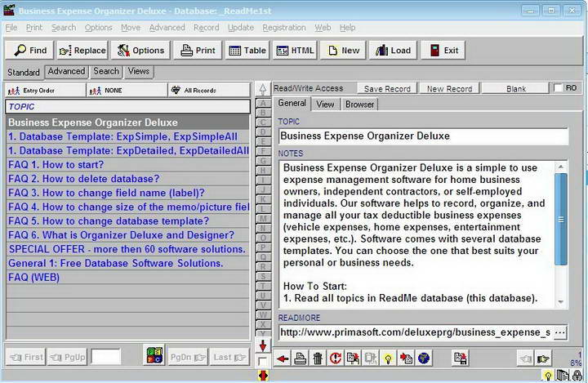Click the READMORE URL field
Image resolution: width=588 pixels, height=383 pixels.
(x=416, y=332)
